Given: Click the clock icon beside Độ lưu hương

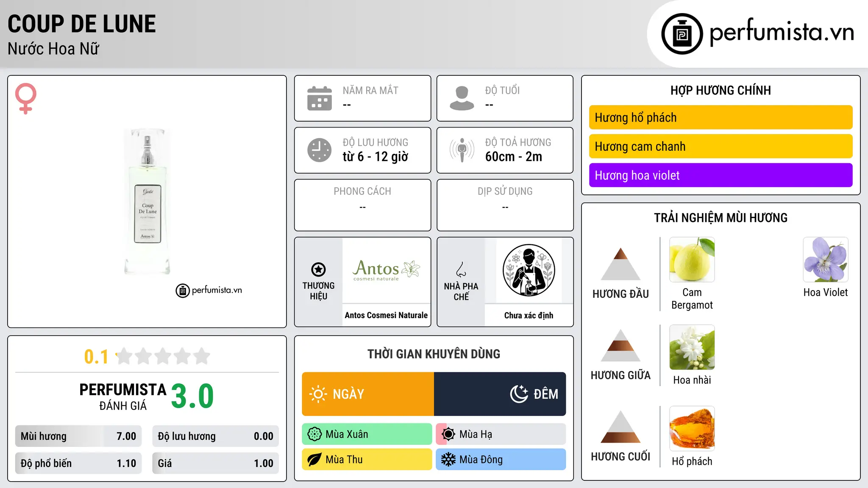Looking at the screenshot, I should [320, 150].
